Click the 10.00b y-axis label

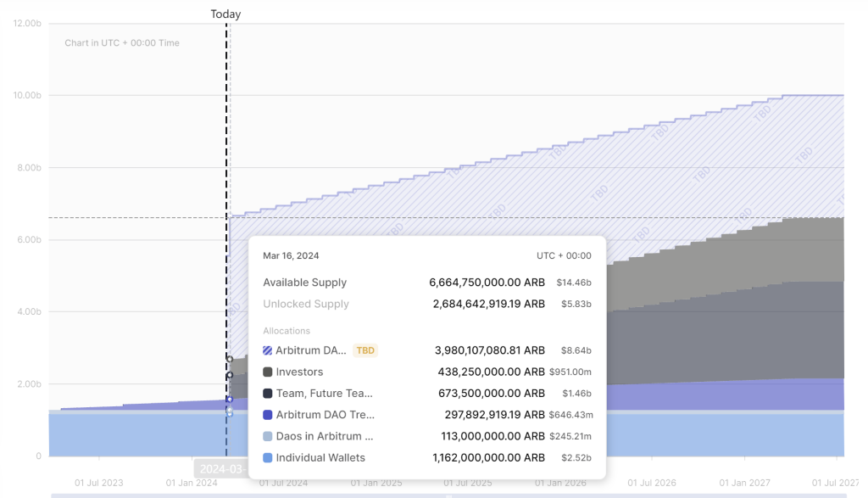click(x=27, y=95)
